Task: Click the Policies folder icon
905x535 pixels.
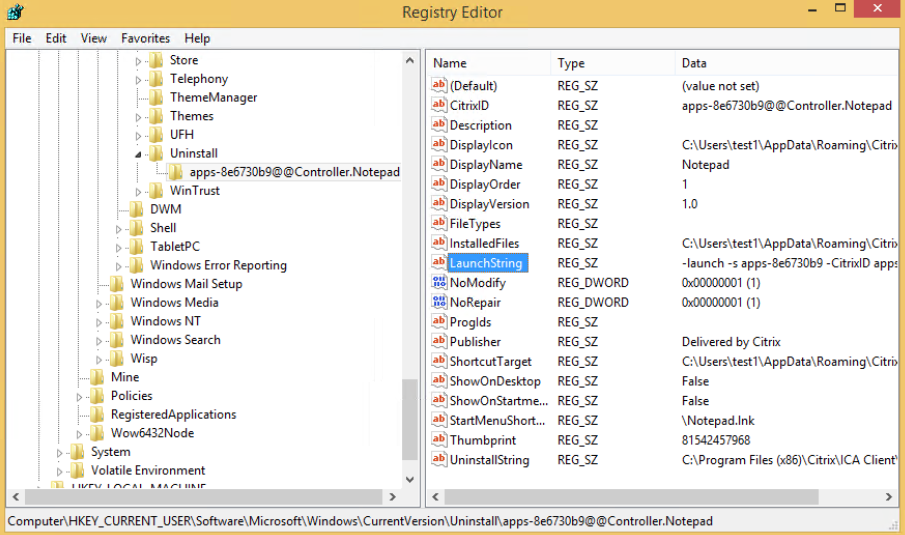Action: pos(97,396)
